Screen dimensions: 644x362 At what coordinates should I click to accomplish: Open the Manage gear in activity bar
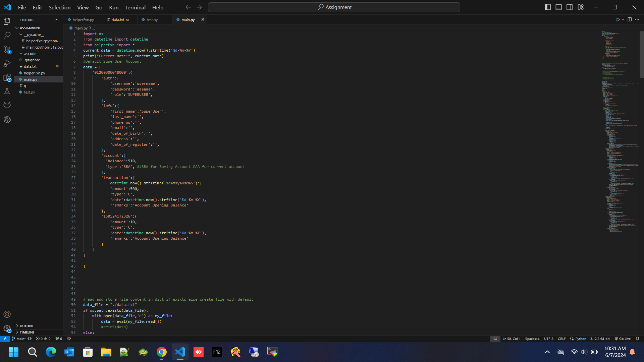point(7,328)
